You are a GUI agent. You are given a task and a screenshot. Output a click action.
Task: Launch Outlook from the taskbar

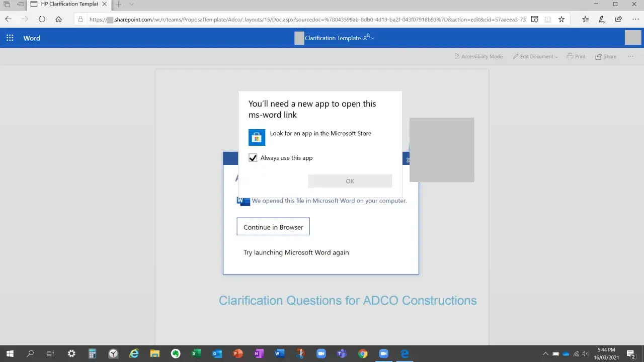coord(217,353)
